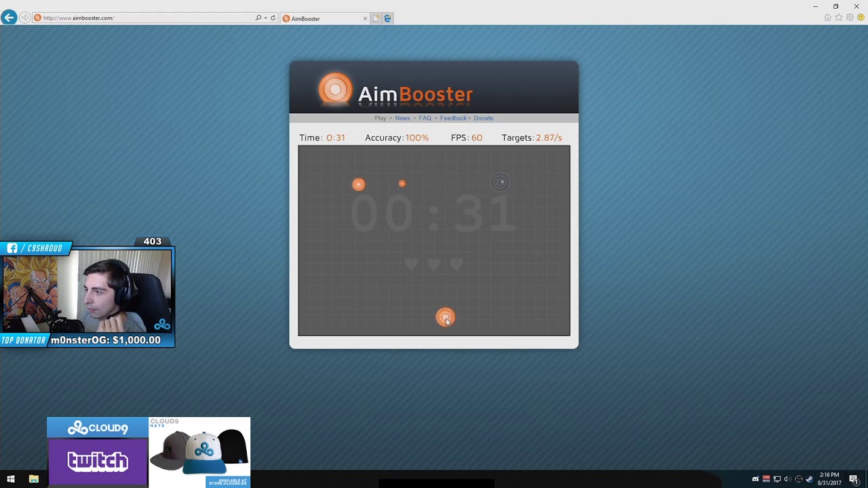This screenshot has width=868, height=488.
Task: Open the Play link
Action: 380,118
